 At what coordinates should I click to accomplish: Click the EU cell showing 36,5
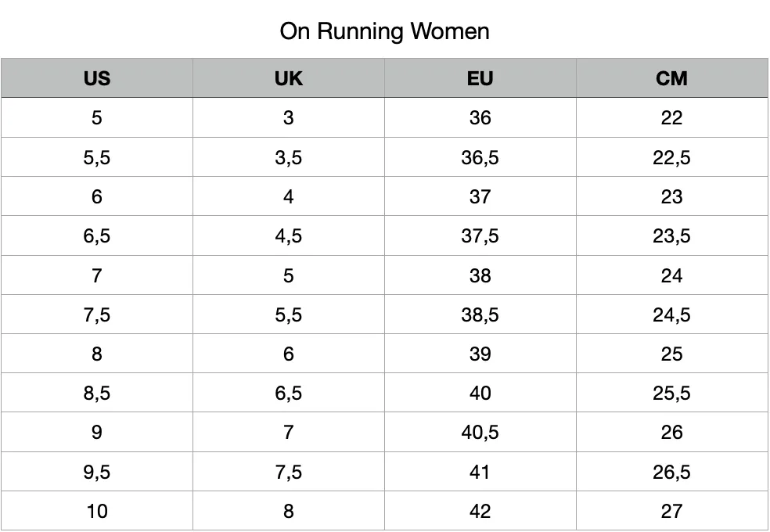pos(480,157)
